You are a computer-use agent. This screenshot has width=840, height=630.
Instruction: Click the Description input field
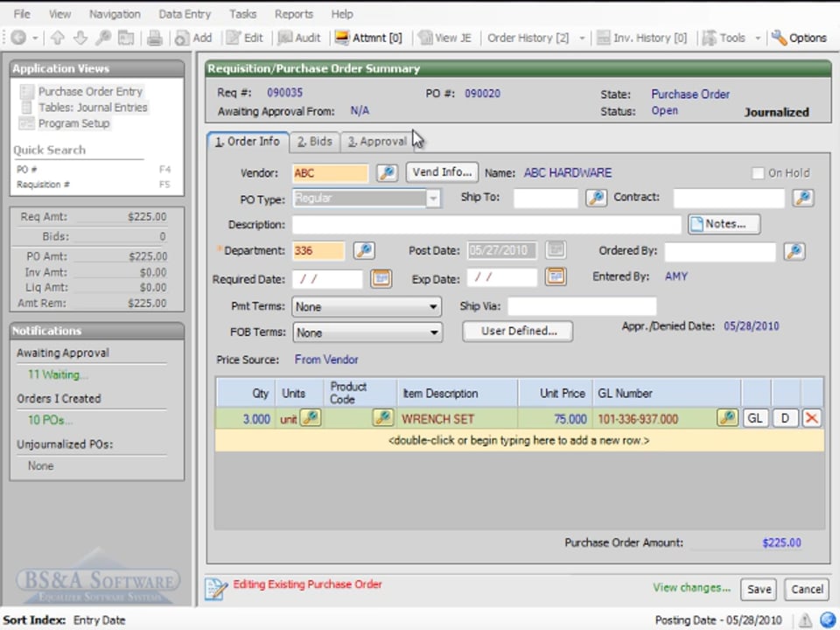coord(486,225)
